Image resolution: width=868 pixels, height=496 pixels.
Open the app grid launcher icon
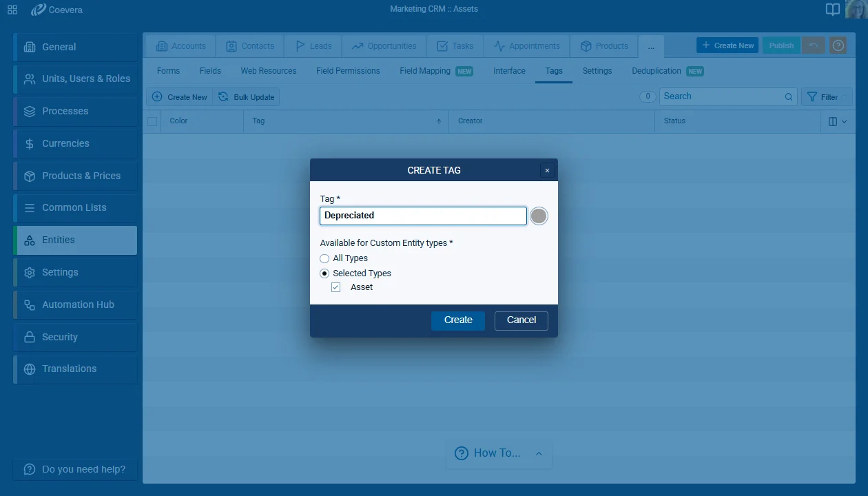pos(12,10)
